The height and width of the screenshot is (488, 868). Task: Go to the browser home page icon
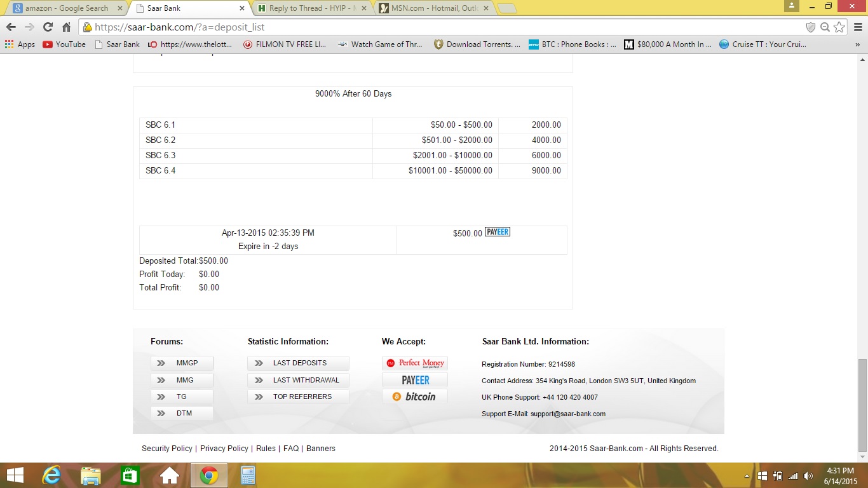[66, 27]
